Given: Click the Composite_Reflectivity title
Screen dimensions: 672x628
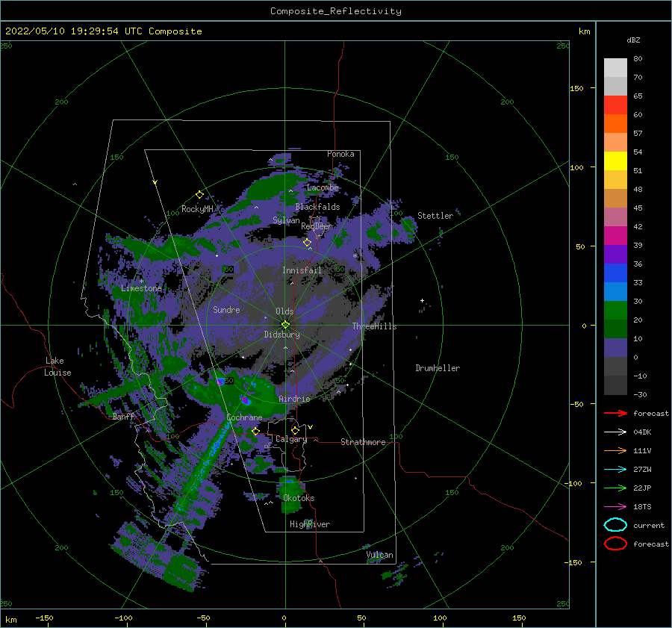Looking at the screenshot, I should click(335, 11).
